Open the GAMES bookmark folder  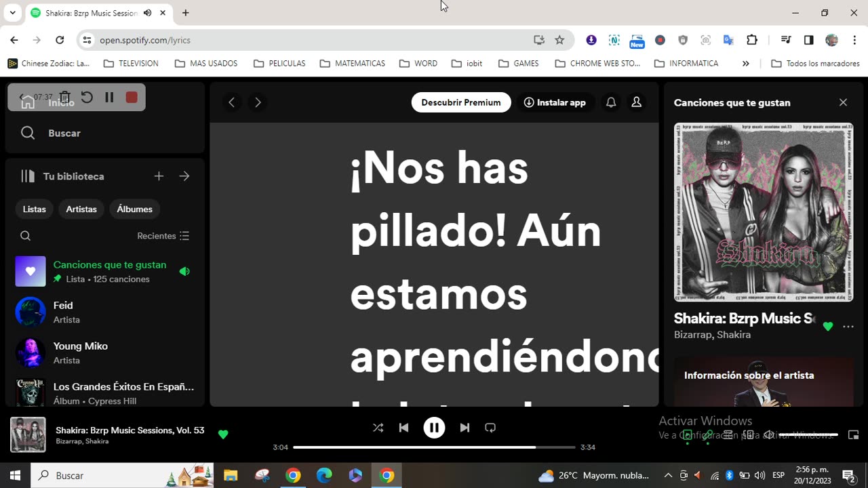tap(518, 63)
